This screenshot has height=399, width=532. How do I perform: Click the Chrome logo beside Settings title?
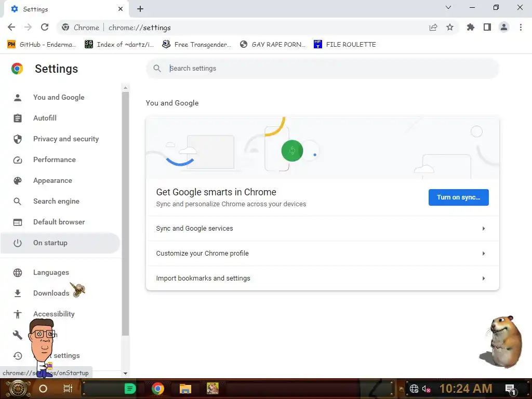point(17,69)
